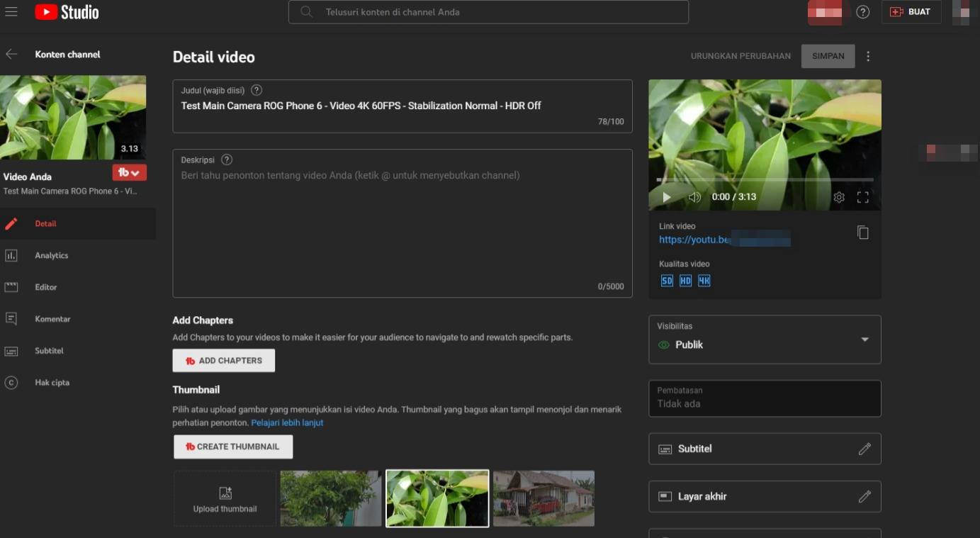Click the SIMPAN save button
The image size is (980, 538).
(x=828, y=56)
